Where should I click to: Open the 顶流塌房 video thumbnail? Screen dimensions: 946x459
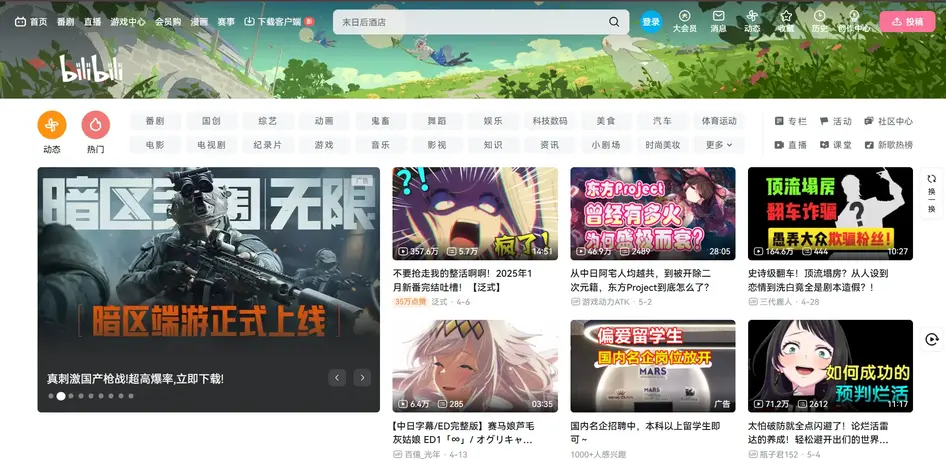point(830,214)
